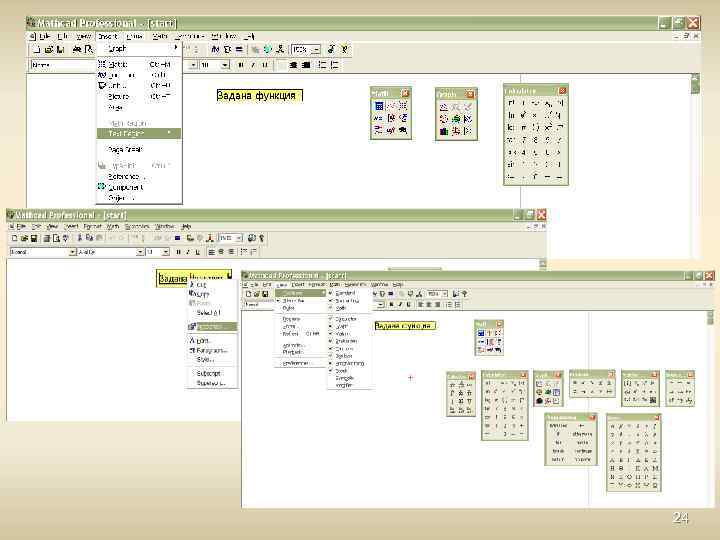Click Print icon in middle Mathcad window

point(46,238)
